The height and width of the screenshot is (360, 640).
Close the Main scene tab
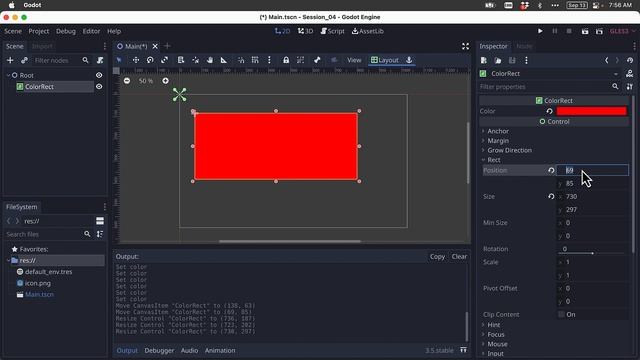click(155, 46)
